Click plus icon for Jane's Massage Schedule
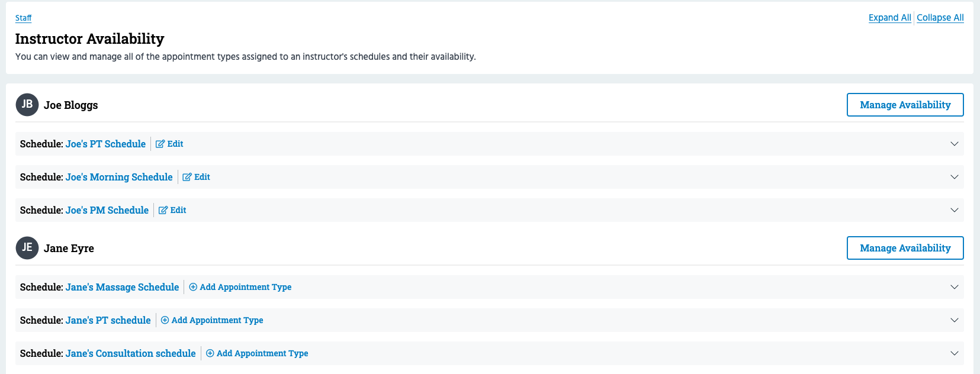Image resolution: width=980 pixels, height=374 pixels. click(x=193, y=287)
